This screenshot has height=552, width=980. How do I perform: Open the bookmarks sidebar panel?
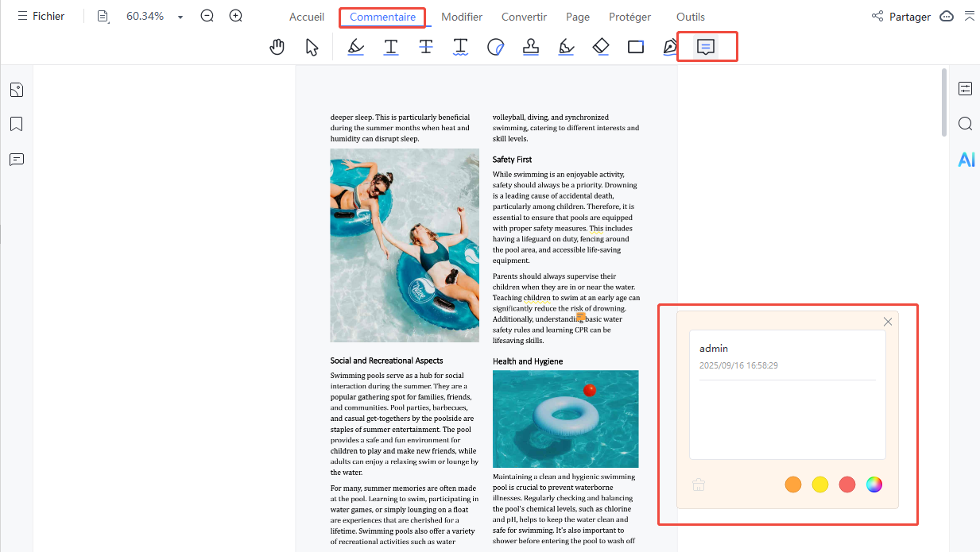pyautogui.click(x=17, y=125)
